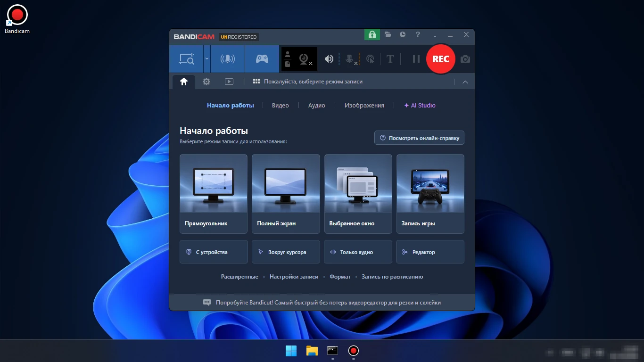Open the video playback list tab
This screenshot has width=644, height=362.
click(x=229, y=82)
